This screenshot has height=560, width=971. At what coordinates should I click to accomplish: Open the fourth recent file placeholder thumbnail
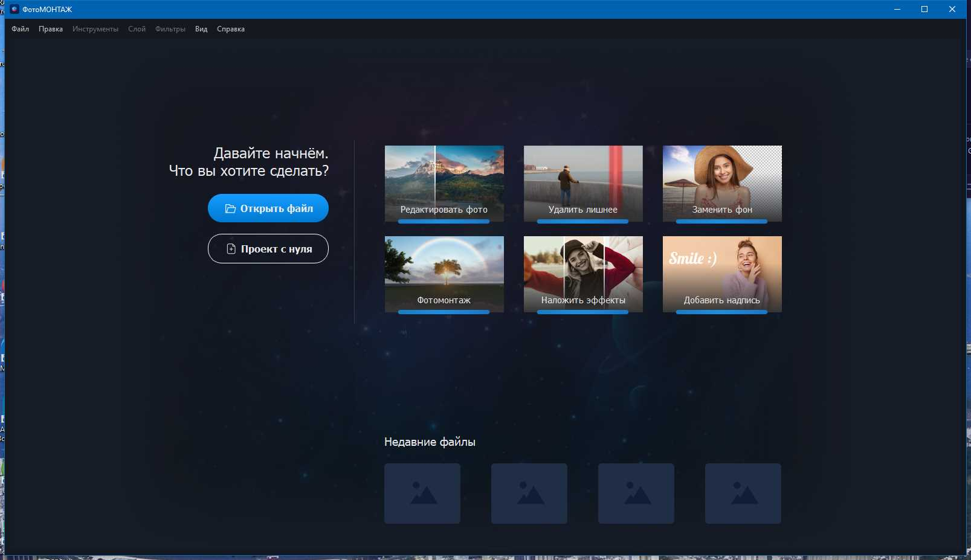click(743, 494)
